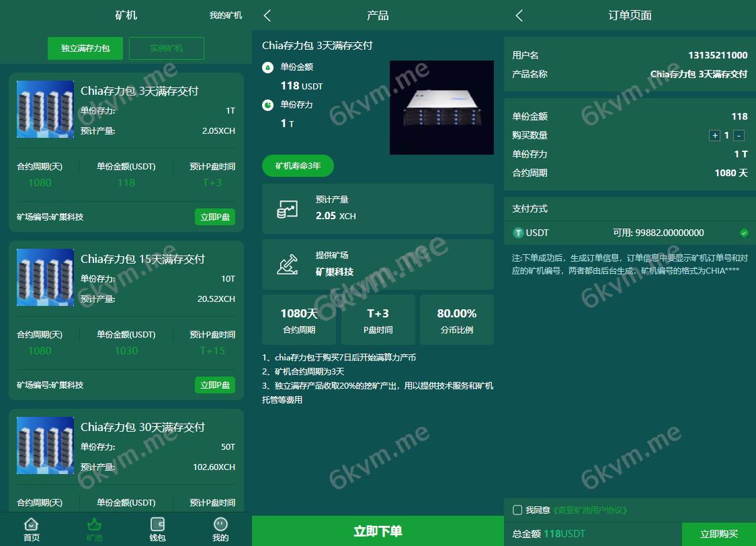Switch to the 实例矿机 tab
Image resolution: width=756 pixels, height=546 pixels.
166,48
